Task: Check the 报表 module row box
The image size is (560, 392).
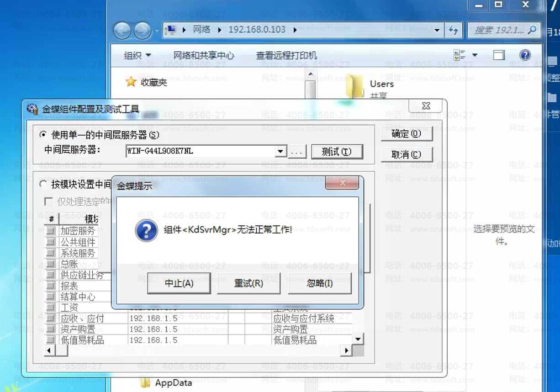Action: (x=51, y=286)
